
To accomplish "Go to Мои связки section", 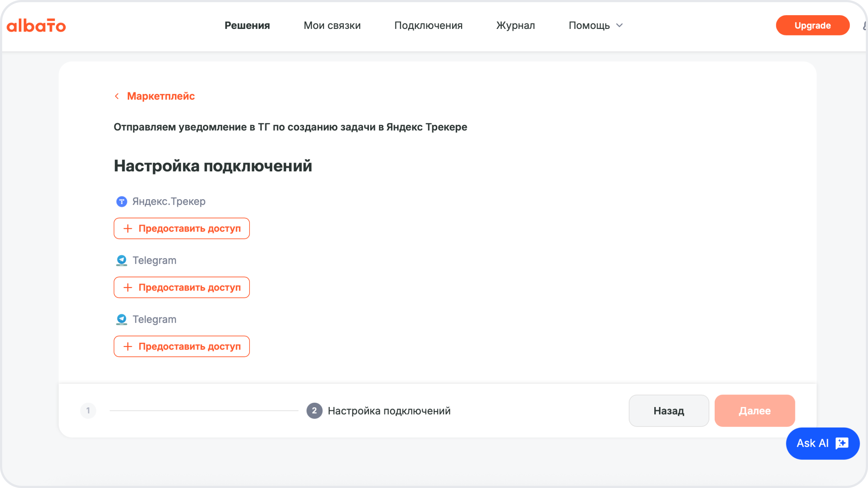I will point(332,25).
